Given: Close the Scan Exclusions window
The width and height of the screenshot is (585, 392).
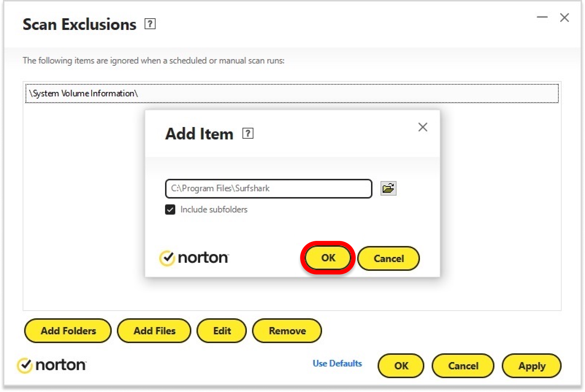Looking at the screenshot, I should click(x=564, y=18).
